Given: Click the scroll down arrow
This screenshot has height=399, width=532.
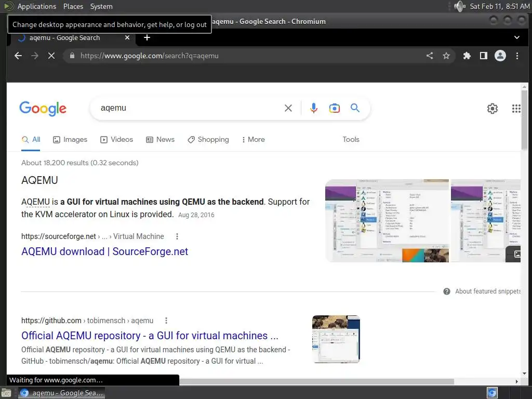Looking at the screenshot, I should 525,374.
